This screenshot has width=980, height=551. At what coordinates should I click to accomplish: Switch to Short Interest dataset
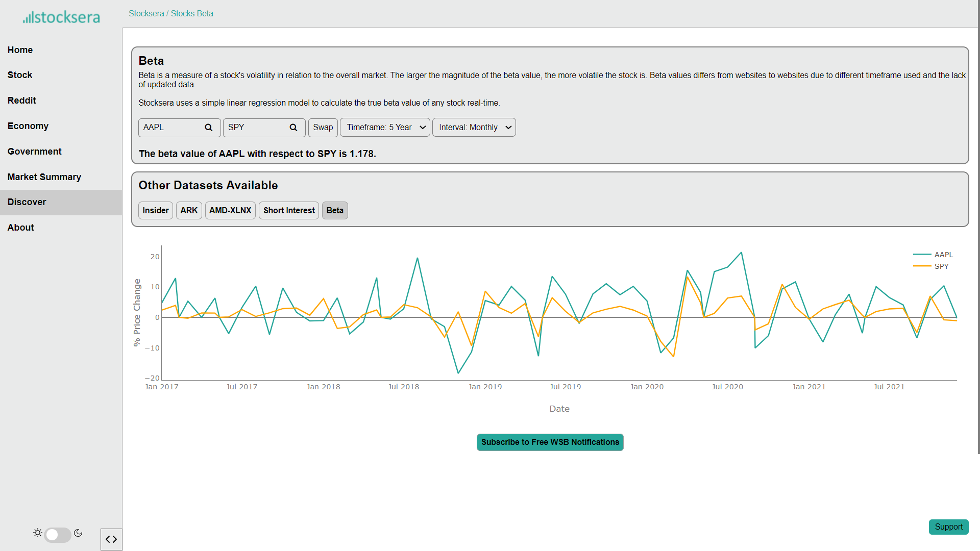pos(289,211)
